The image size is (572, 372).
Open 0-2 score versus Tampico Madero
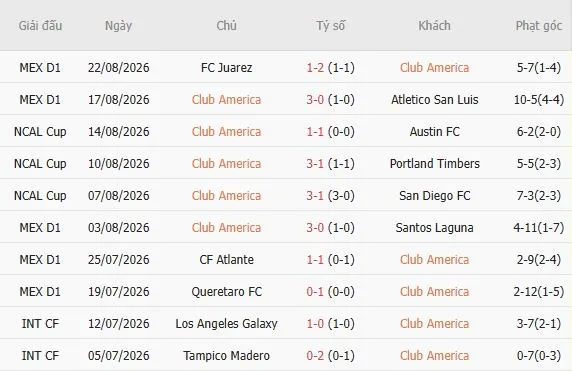[315, 356]
